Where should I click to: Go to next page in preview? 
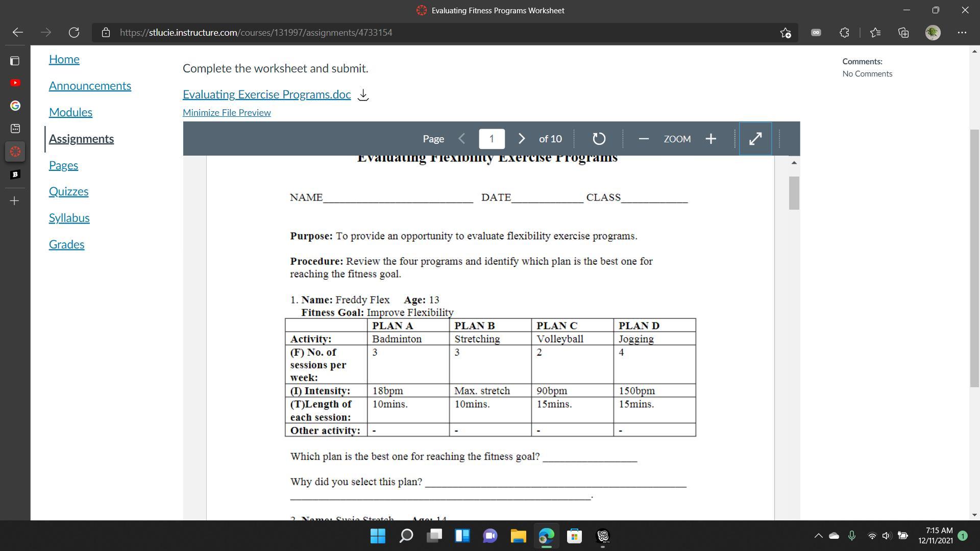click(521, 139)
